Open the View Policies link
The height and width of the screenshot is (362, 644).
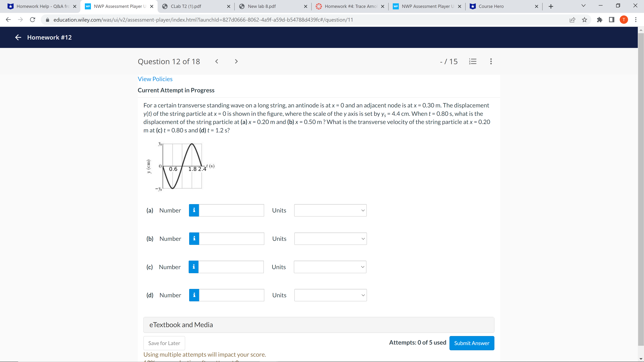click(155, 79)
